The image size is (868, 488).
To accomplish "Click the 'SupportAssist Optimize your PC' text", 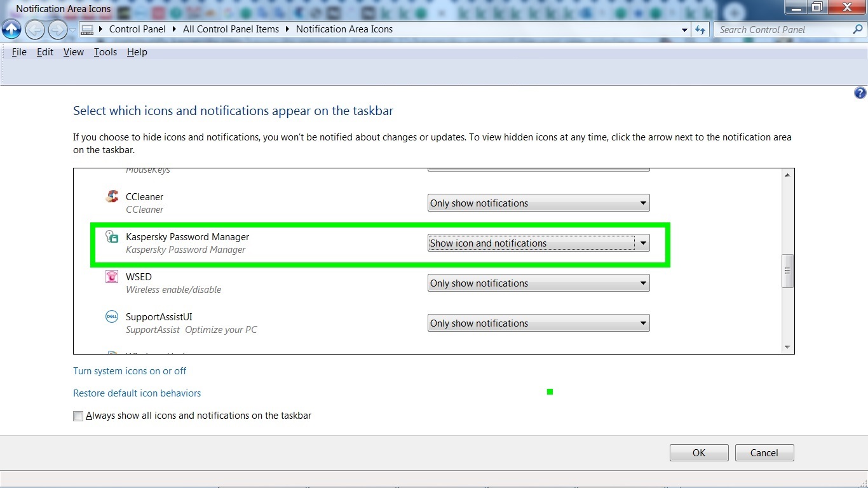I will [191, 330].
